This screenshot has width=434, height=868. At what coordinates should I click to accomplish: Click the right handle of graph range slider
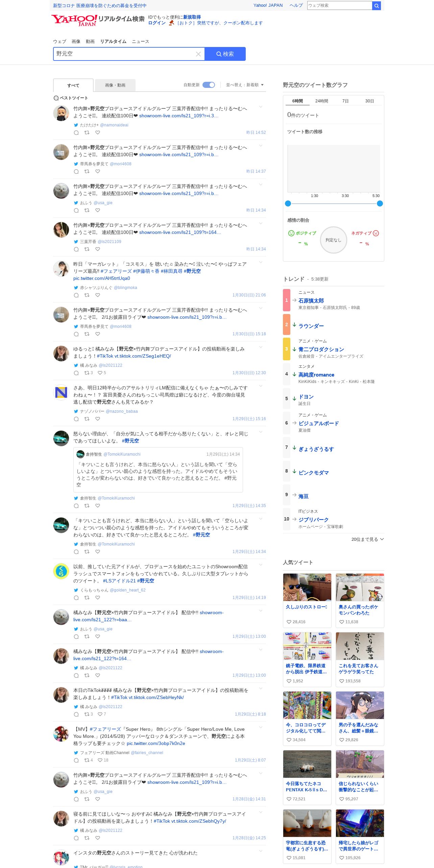380,203
